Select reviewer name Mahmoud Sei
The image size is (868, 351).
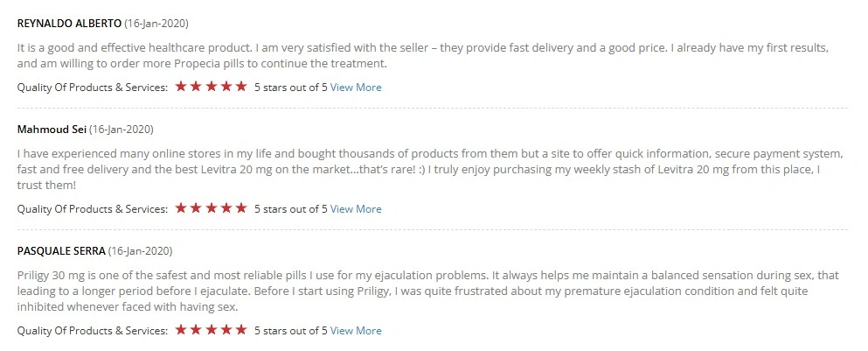52,130
